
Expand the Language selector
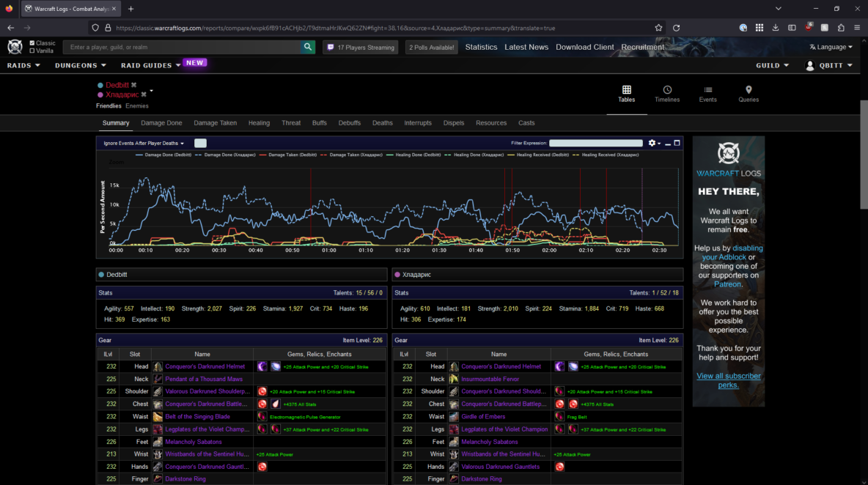pos(831,47)
